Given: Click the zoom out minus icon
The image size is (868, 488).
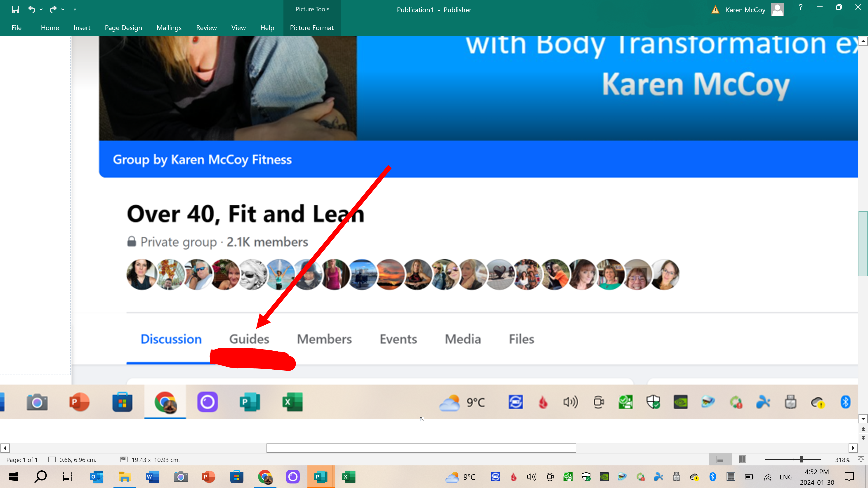Looking at the screenshot, I should tap(759, 459).
